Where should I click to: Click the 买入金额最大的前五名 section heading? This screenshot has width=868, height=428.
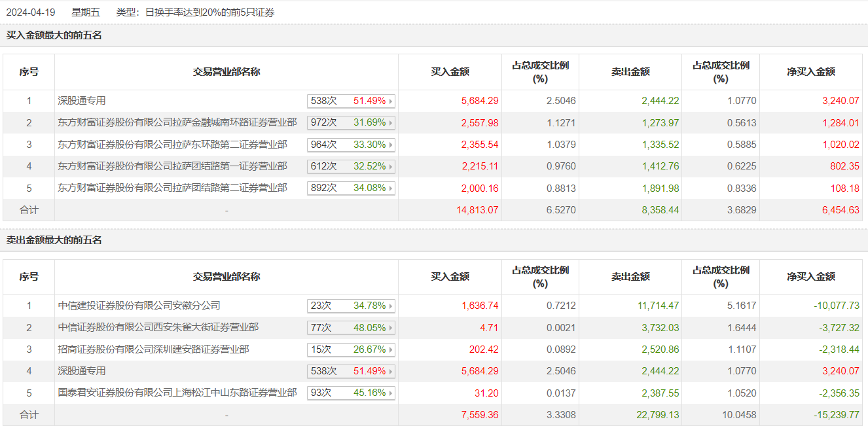pyautogui.click(x=54, y=35)
